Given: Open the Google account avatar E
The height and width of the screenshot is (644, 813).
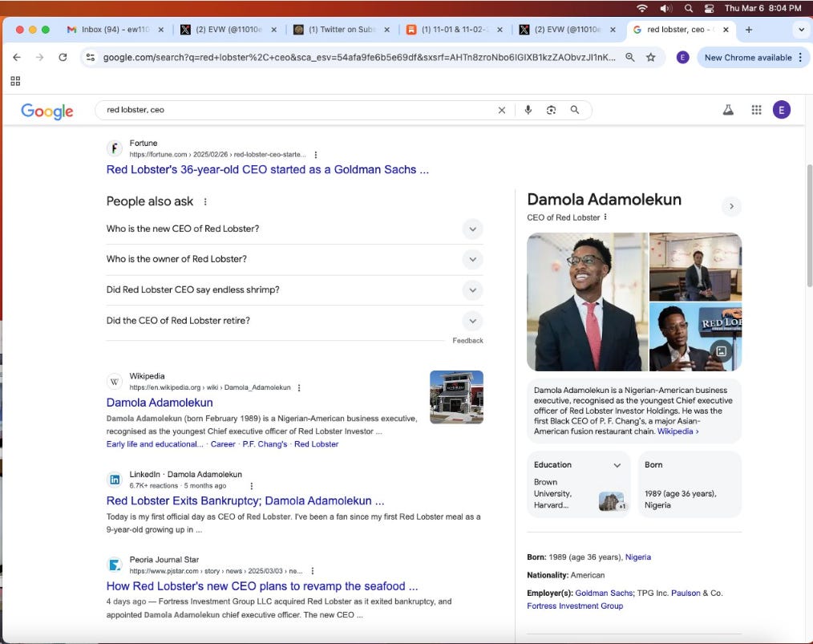Looking at the screenshot, I should [782, 110].
